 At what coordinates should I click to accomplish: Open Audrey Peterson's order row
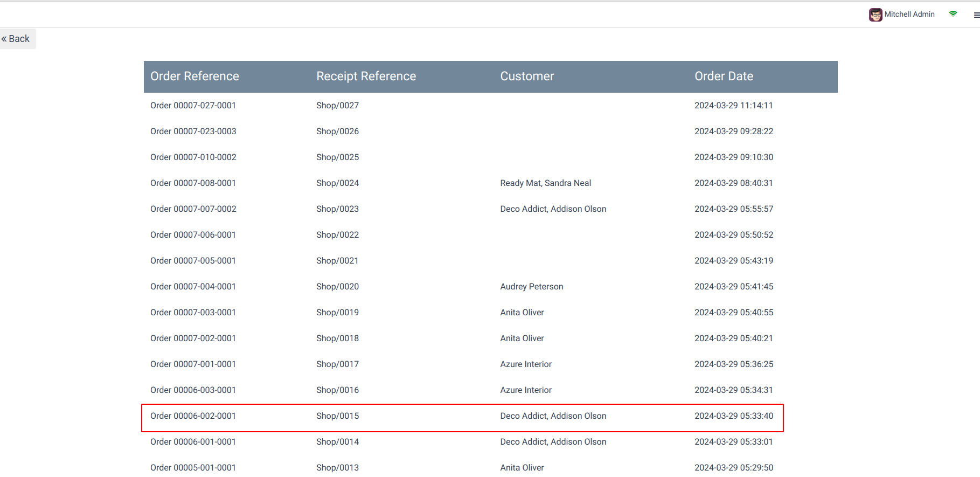click(490, 287)
